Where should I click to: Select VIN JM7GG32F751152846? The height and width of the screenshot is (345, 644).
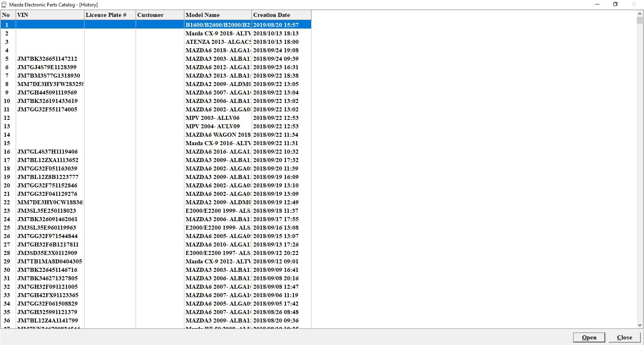coord(47,185)
